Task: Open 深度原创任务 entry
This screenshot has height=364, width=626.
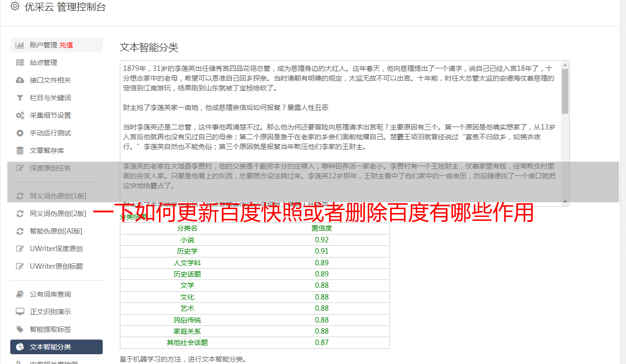Action: click(56, 168)
